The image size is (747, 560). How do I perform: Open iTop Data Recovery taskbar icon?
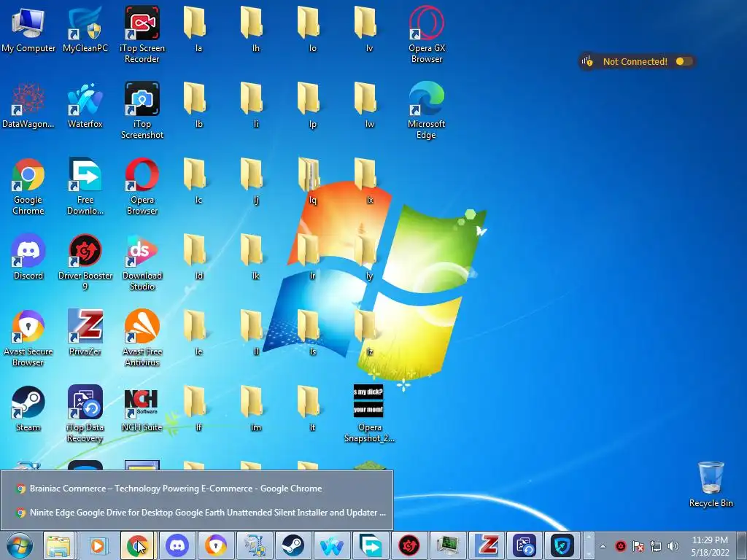(525, 545)
